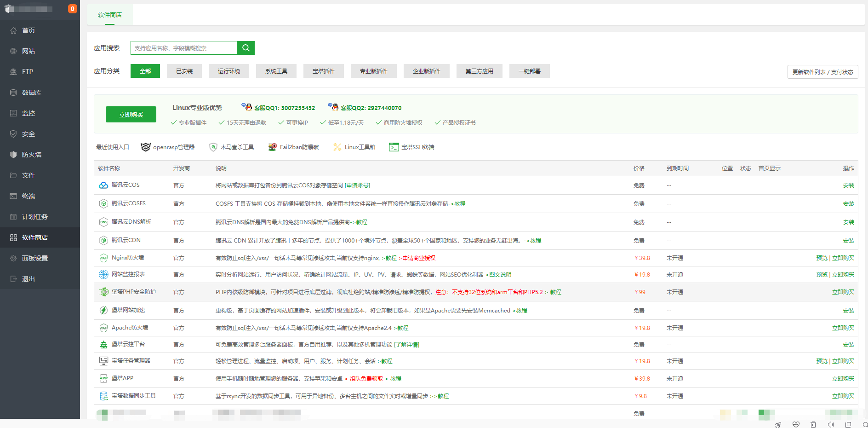This screenshot has height=428, width=868.
Task: Select the 专业版插件 category filter
Action: pyautogui.click(x=374, y=71)
